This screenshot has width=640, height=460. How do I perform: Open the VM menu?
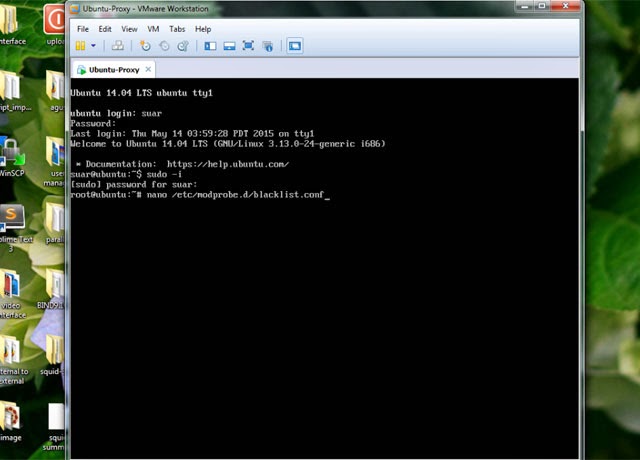(153, 29)
